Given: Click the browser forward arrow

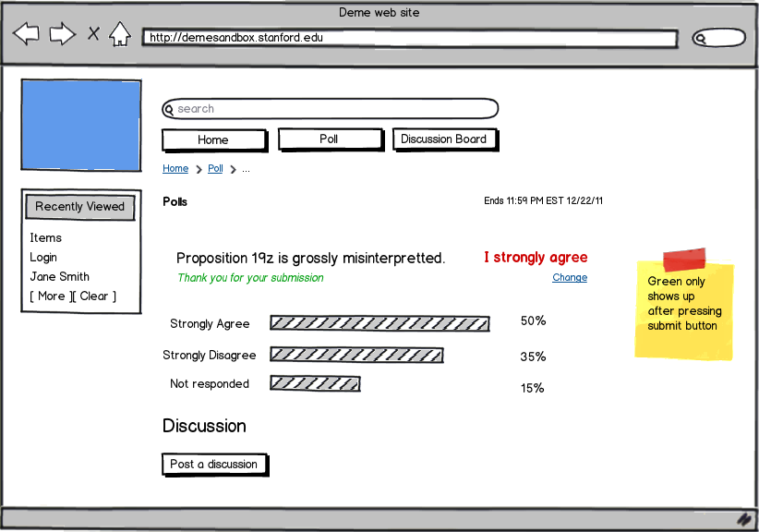Looking at the screenshot, I should [x=62, y=34].
